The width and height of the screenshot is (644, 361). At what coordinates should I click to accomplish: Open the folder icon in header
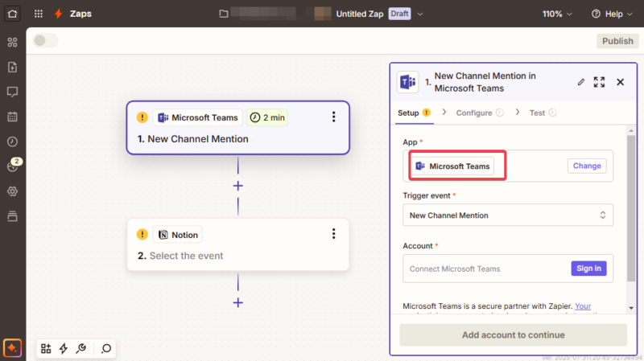(224, 14)
